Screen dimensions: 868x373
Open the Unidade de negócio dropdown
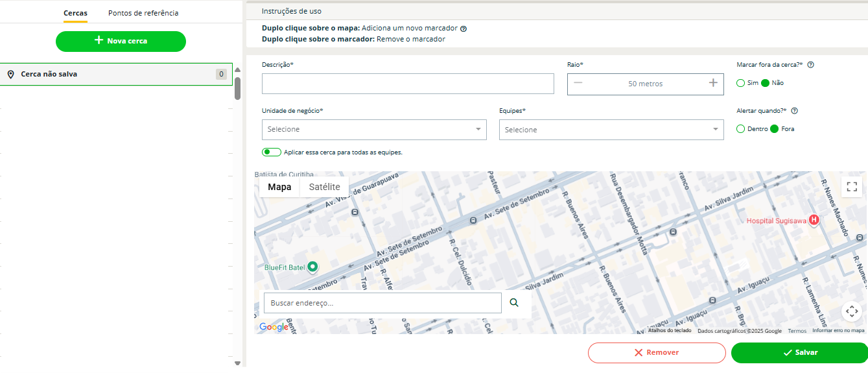tap(374, 130)
